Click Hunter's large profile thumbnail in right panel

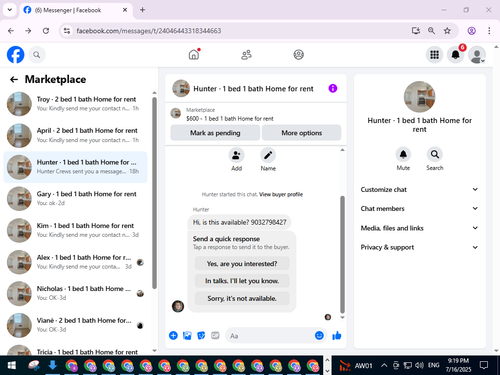[419, 97]
